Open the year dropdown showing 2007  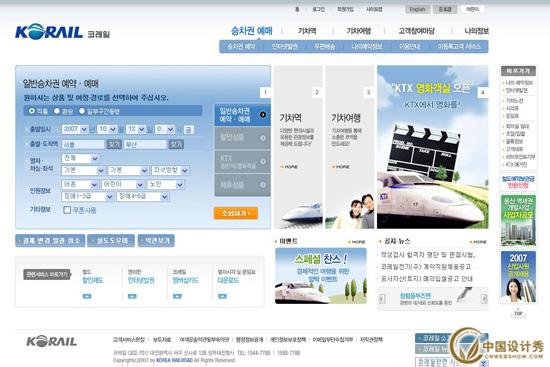pyautogui.click(x=75, y=129)
